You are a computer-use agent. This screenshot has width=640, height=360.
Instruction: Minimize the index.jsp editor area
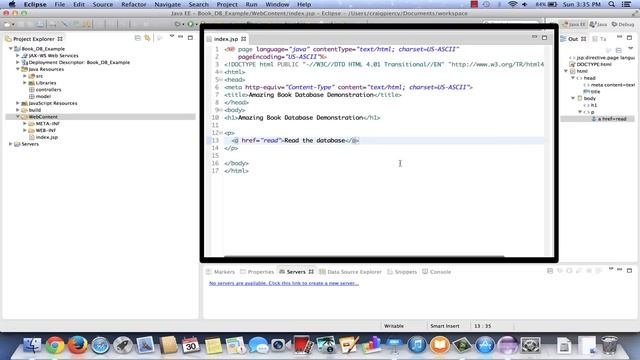coord(534,37)
